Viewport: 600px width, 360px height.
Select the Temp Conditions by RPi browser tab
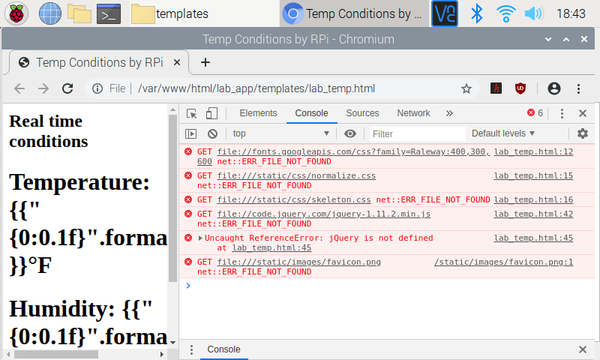99,62
